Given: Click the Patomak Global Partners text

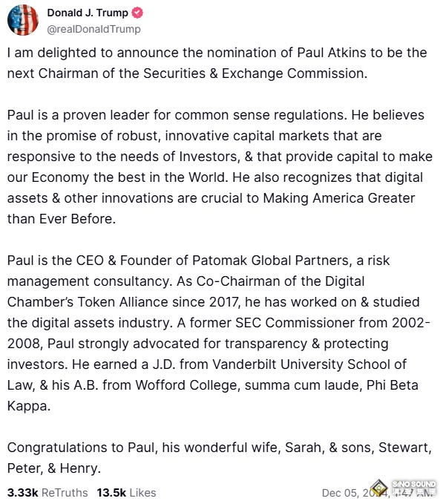Looking at the screenshot, I should (x=270, y=261).
